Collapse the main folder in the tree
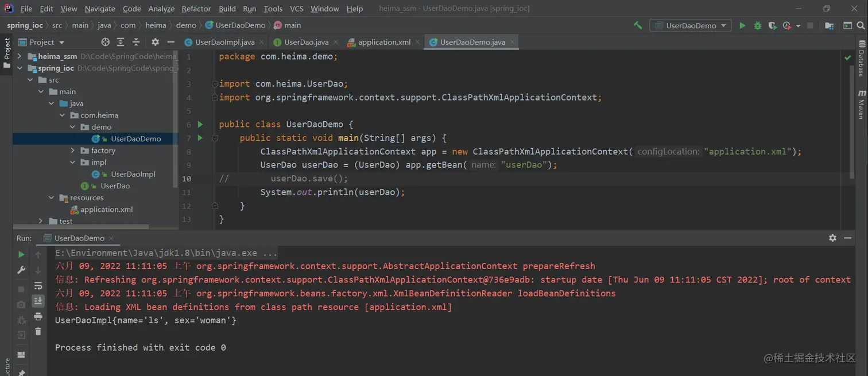 tap(41, 91)
